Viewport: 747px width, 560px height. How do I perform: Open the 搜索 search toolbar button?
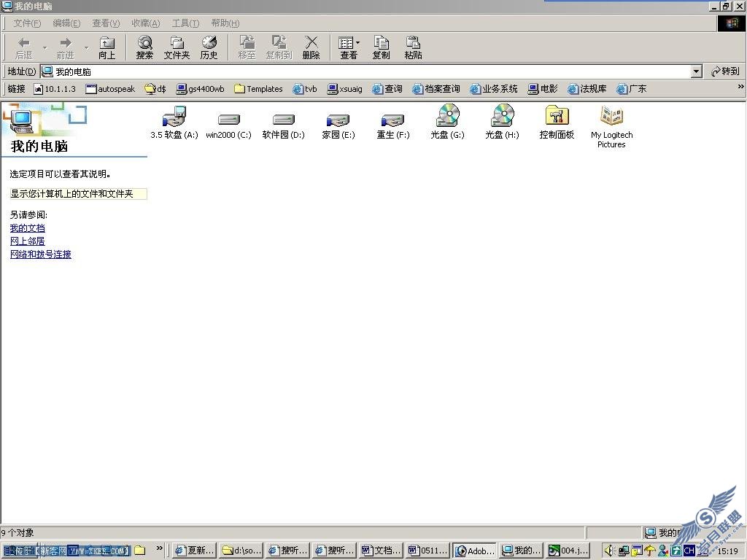pyautogui.click(x=144, y=47)
